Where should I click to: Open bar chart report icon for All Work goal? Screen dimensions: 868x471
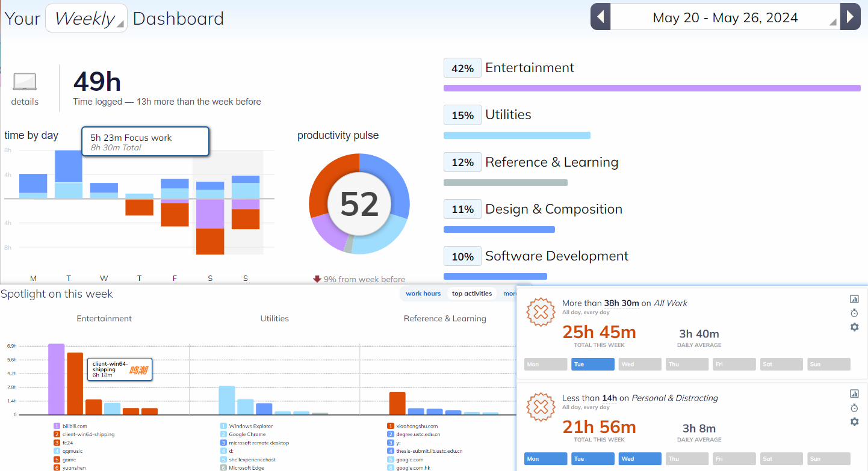click(854, 299)
